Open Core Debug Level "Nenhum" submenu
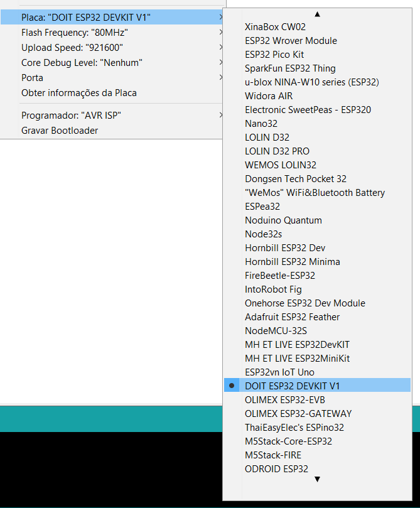Image resolution: width=420 pixels, height=508 pixels. coord(112,63)
